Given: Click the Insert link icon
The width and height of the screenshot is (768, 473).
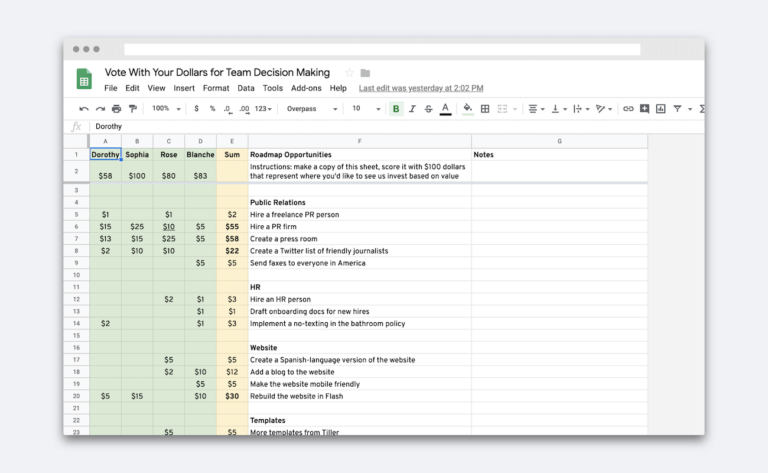Looking at the screenshot, I should click(x=628, y=109).
